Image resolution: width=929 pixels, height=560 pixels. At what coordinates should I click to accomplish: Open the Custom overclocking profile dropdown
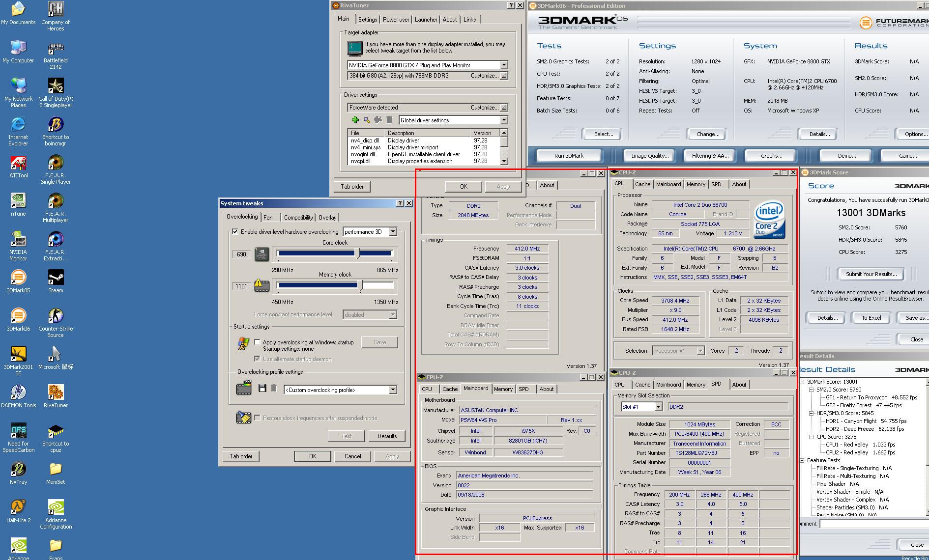(393, 390)
